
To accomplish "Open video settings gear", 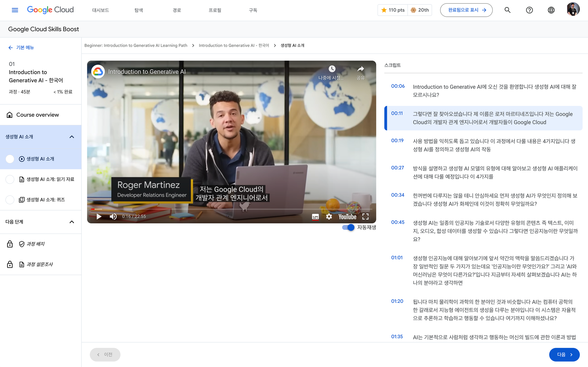I will [x=329, y=216].
